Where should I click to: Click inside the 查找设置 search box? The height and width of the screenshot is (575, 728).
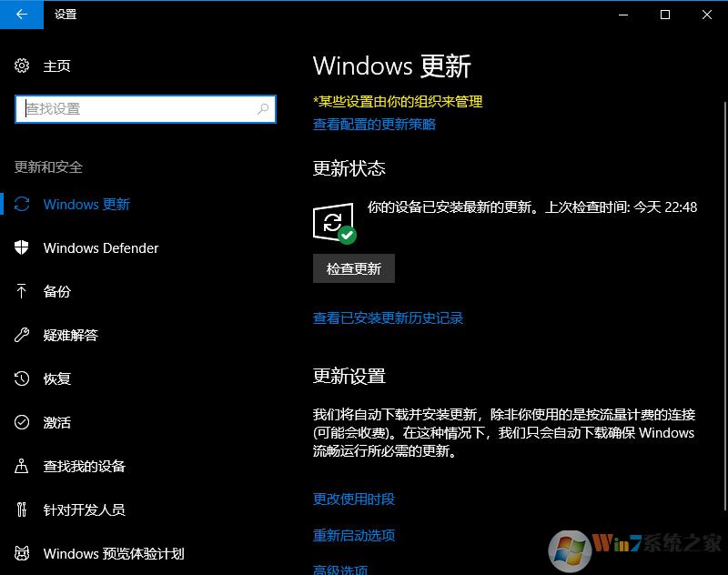click(x=146, y=108)
